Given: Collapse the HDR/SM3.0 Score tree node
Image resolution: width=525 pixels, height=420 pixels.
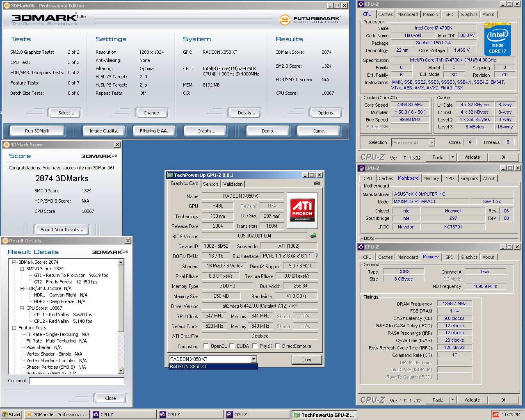Looking at the screenshot, I should click(22, 288).
